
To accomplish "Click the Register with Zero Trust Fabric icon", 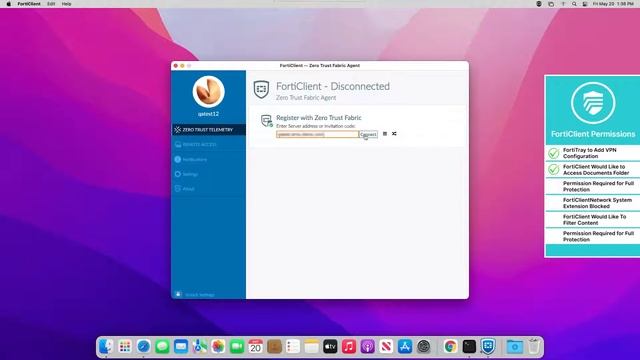I will point(267,121).
